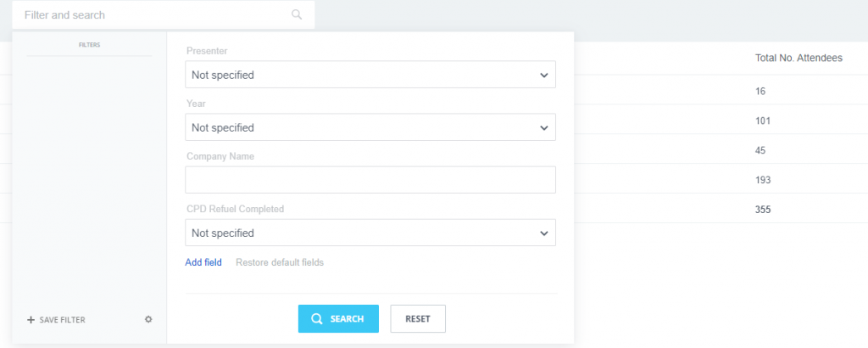Screen dimensions: 868x348
Task: Focus the Filter and search box
Action: [x=153, y=15]
